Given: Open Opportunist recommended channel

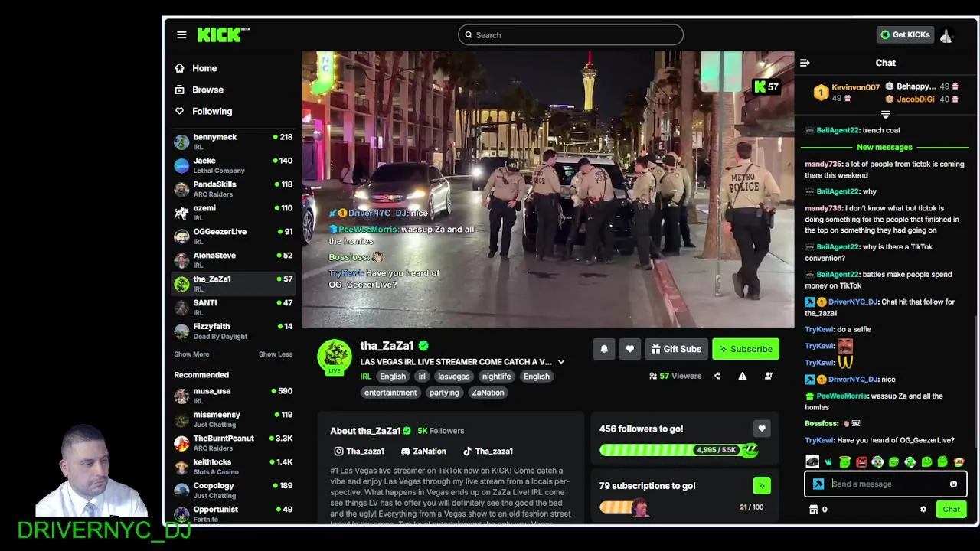Looking at the screenshot, I should click(234, 514).
